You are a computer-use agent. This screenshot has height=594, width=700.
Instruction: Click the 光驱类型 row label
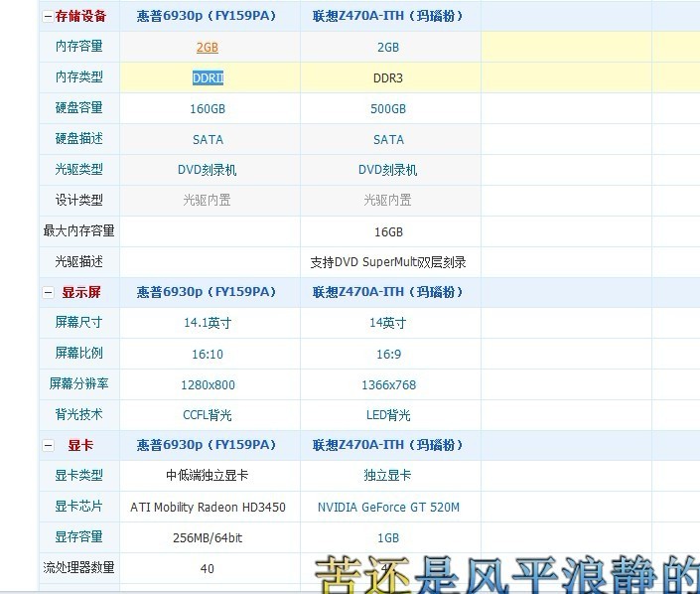pyautogui.click(x=79, y=169)
